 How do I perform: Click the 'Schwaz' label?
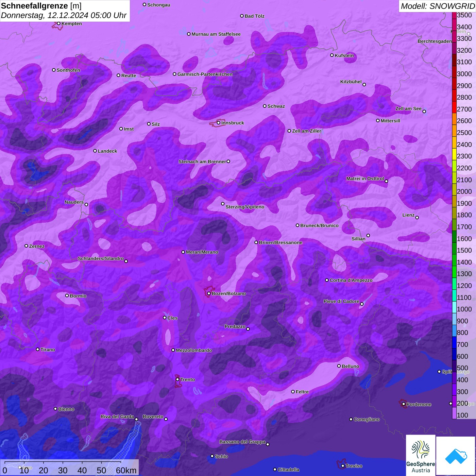coord(276,106)
